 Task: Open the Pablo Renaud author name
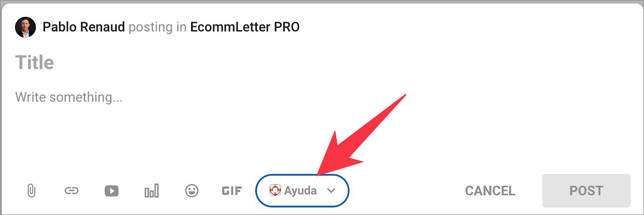84,27
